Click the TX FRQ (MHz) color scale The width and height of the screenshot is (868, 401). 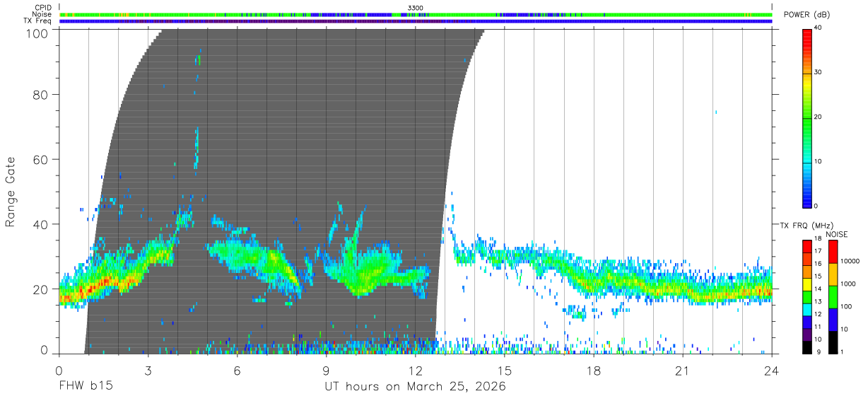[807, 296]
